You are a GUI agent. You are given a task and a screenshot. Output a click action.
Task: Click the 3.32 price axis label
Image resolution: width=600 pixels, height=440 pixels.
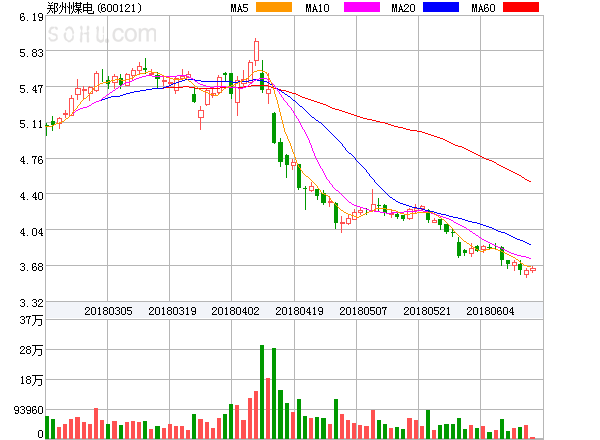click(x=31, y=303)
